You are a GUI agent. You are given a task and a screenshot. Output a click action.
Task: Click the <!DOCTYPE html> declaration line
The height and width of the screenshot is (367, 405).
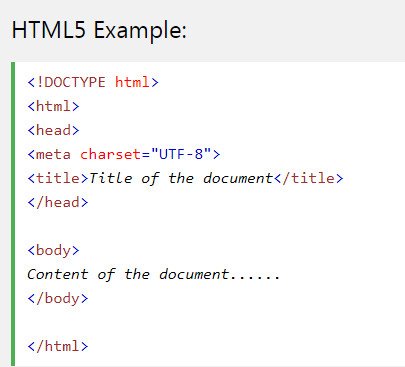(x=93, y=82)
